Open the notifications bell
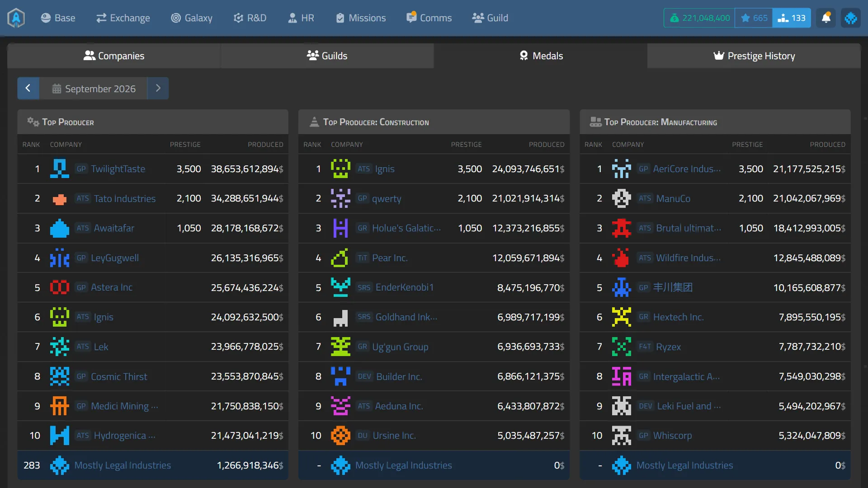The image size is (868, 488). pyautogui.click(x=826, y=18)
